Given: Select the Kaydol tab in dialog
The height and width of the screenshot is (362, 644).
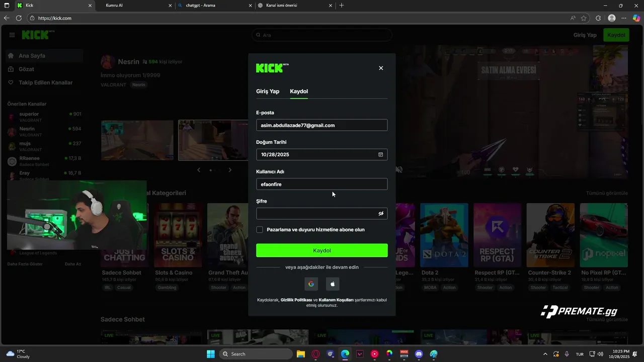Looking at the screenshot, I should 299,92.
